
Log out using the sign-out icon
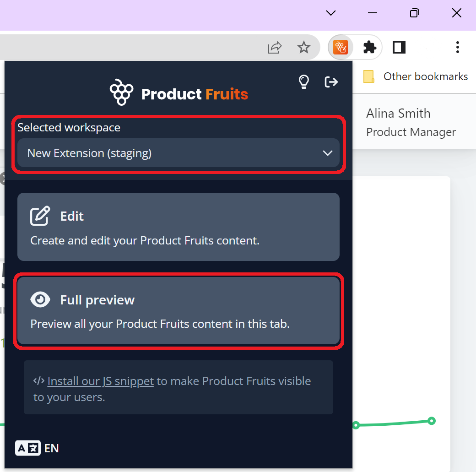point(331,82)
